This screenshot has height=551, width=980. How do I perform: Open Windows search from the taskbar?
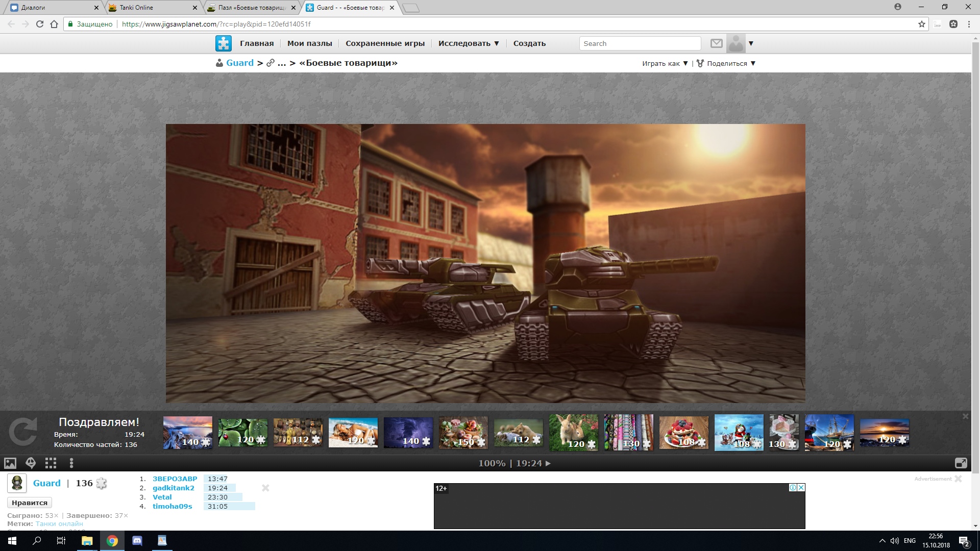(37, 541)
